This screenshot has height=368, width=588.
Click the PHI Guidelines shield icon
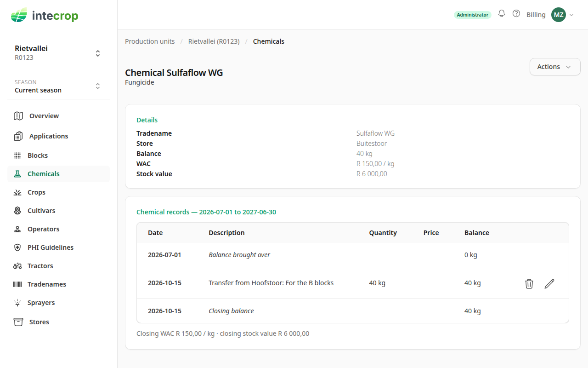pyautogui.click(x=17, y=247)
